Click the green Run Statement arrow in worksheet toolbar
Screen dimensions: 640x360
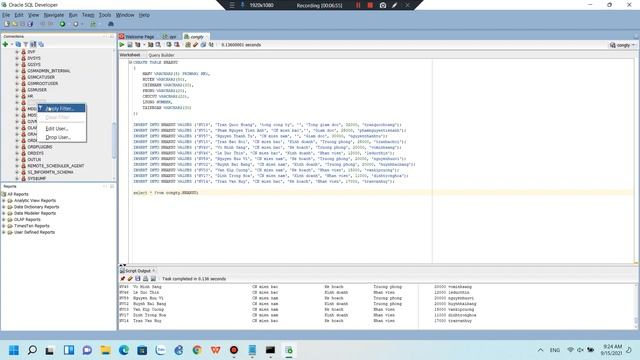122,44
